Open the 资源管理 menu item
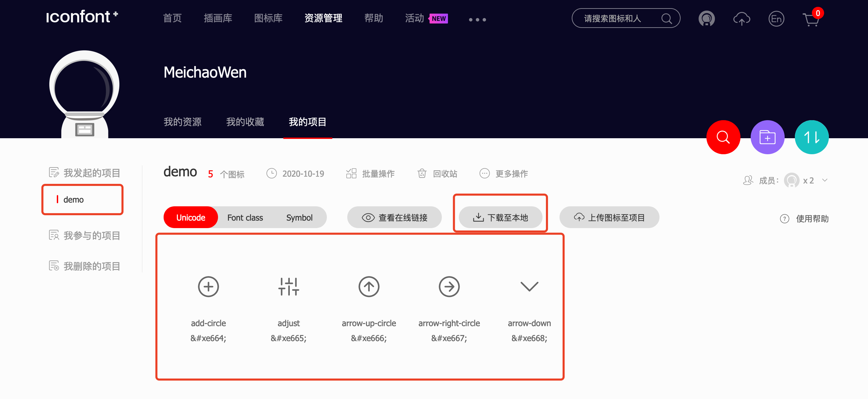The height and width of the screenshot is (399, 868). pos(323,18)
